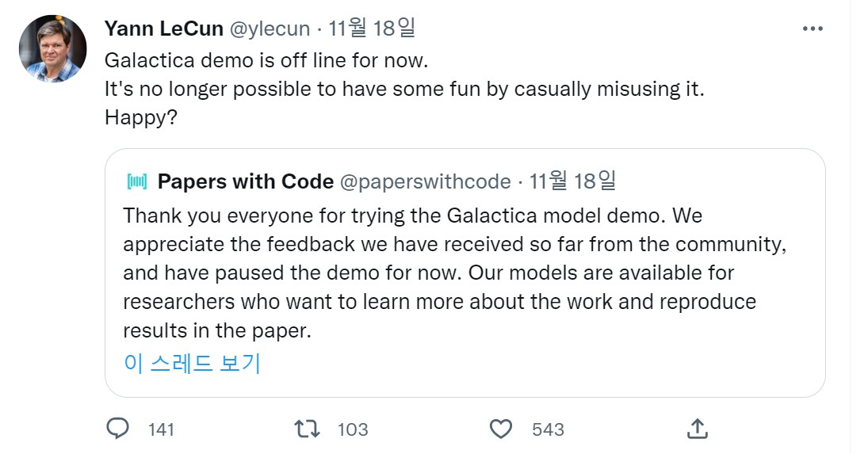Open the @ylecun handle link
Image resolution: width=868 pixels, height=454 pixels.
click(x=270, y=29)
